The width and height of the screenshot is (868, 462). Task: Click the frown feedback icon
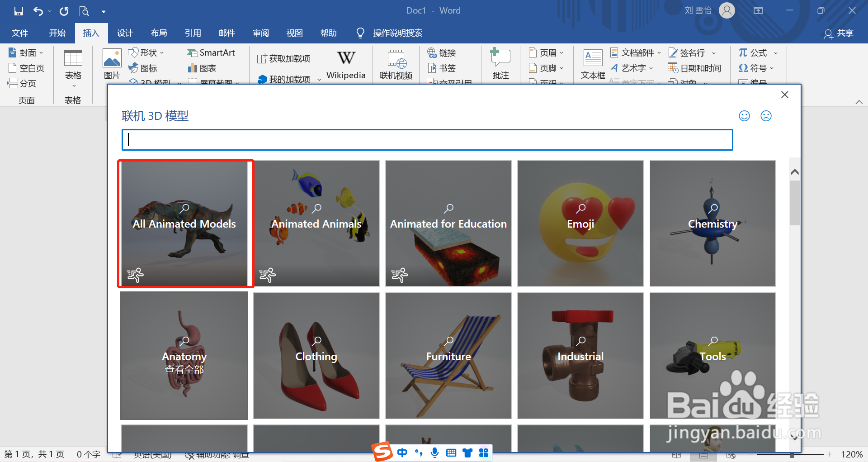pyautogui.click(x=766, y=116)
